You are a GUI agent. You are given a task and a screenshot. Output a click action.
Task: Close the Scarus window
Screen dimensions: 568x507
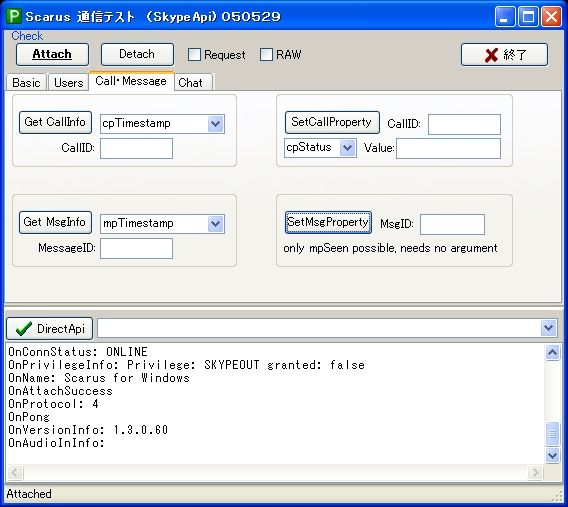(551, 17)
